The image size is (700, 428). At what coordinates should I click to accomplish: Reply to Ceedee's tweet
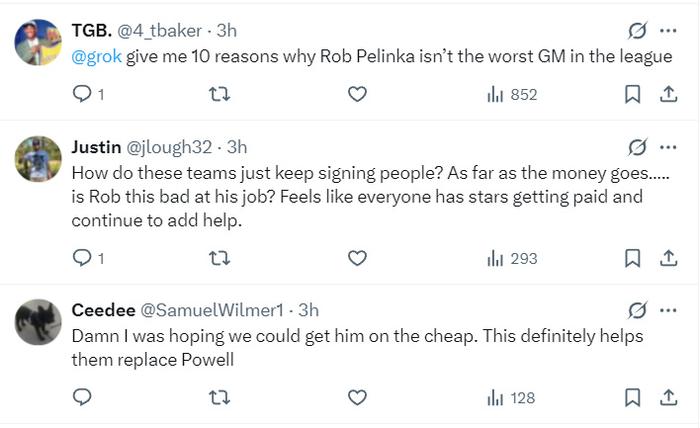[83, 398]
